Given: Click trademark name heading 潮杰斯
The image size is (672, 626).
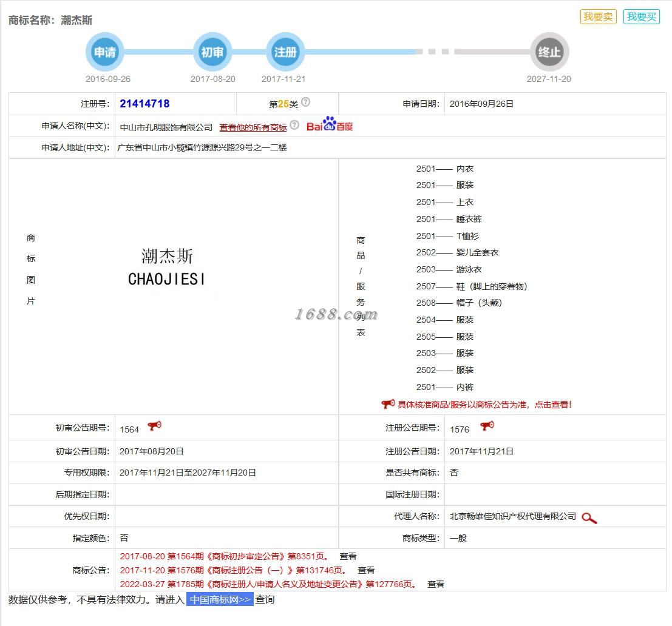Looking at the screenshot, I should pyautogui.click(x=76, y=20).
